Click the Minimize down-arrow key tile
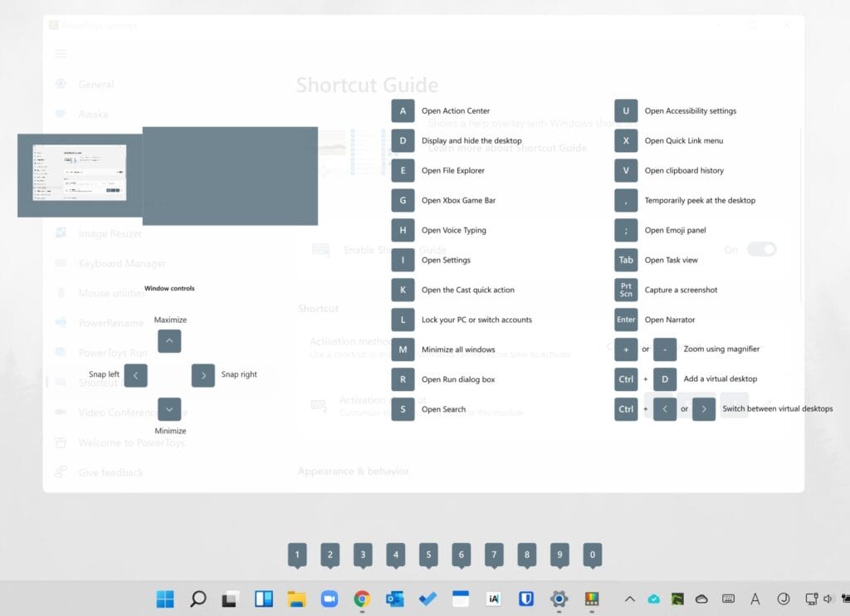The image size is (850, 616). click(169, 409)
